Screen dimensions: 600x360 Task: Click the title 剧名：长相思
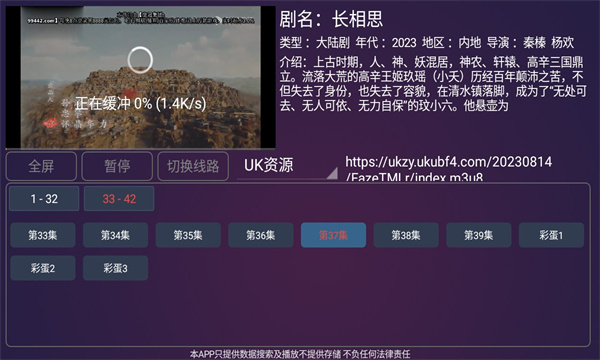[x=331, y=19]
